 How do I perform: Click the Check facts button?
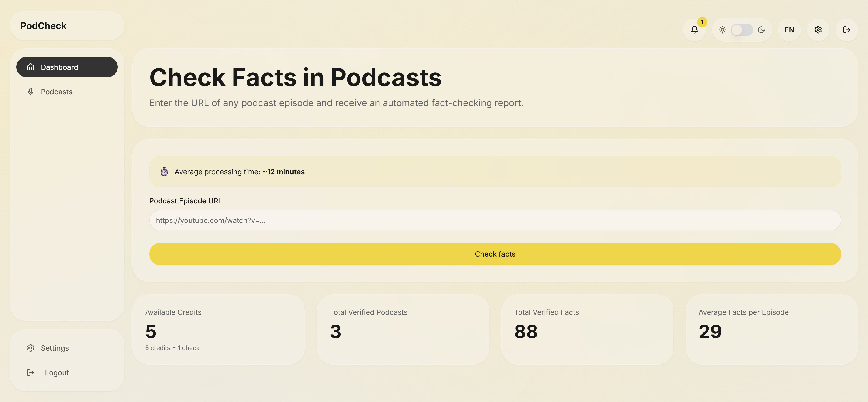click(495, 254)
